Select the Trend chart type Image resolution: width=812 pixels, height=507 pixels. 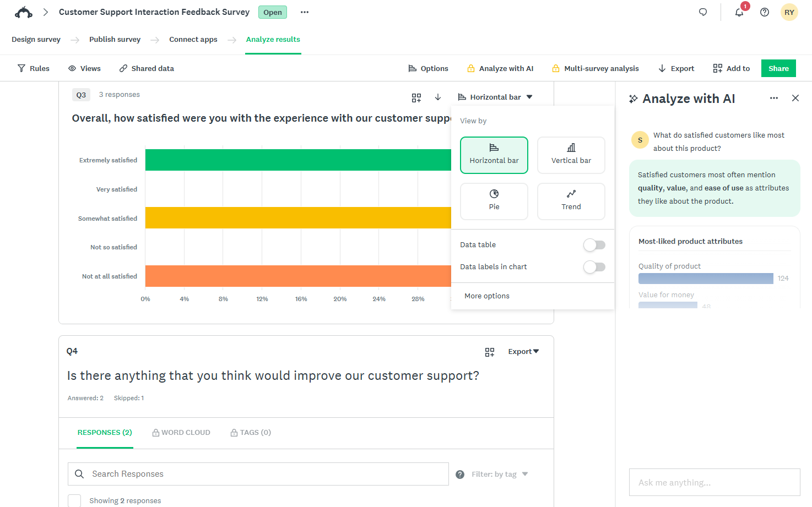click(571, 201)
